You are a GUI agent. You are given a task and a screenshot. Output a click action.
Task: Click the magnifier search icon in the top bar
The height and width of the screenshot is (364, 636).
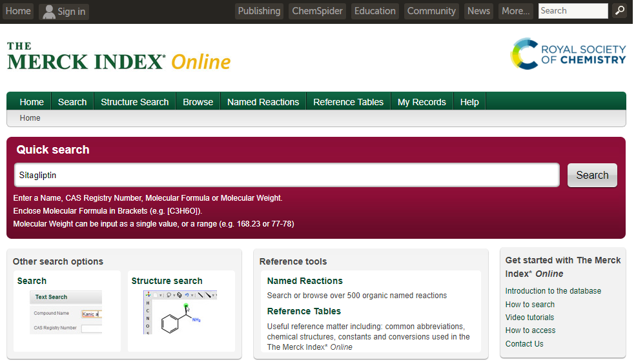click(619, 11)
